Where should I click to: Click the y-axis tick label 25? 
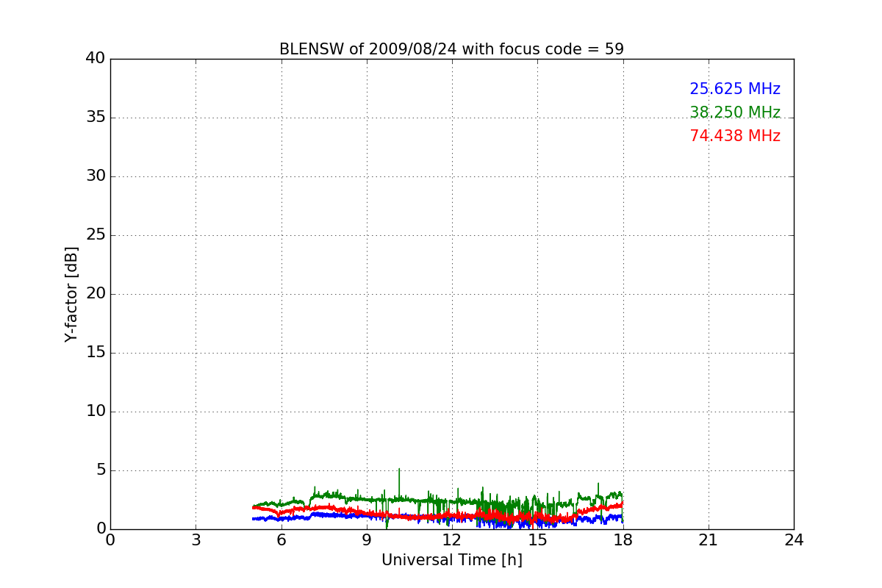coord(96,234)
